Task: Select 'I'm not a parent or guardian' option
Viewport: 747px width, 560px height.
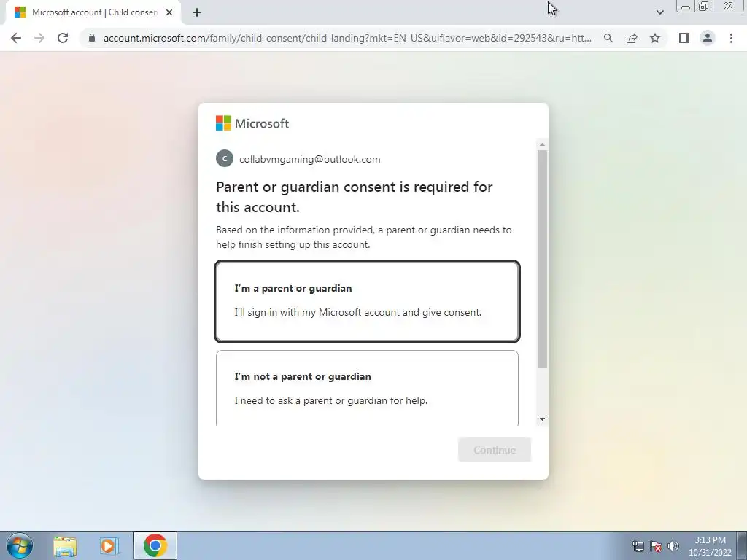Action: [367, 388]
